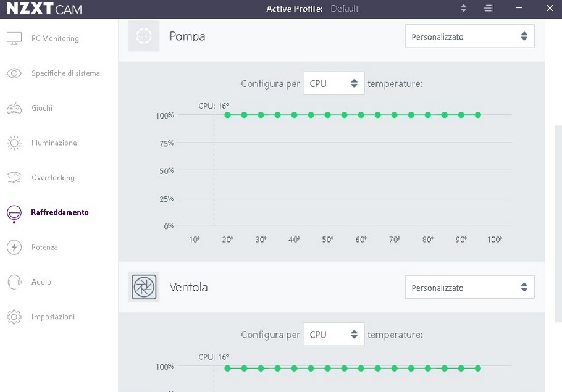562x392 pixels.
Task: Open the Audio headset icon
Action: coord(14,282)
